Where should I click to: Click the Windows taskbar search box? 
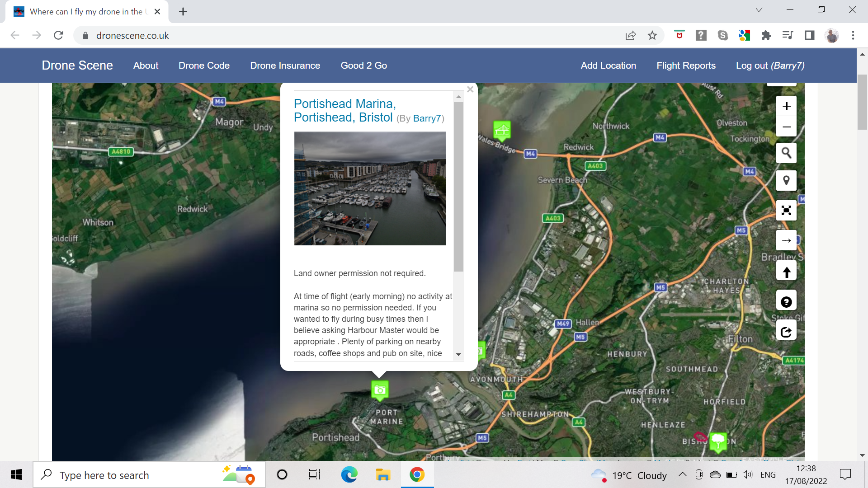[149, 475]
